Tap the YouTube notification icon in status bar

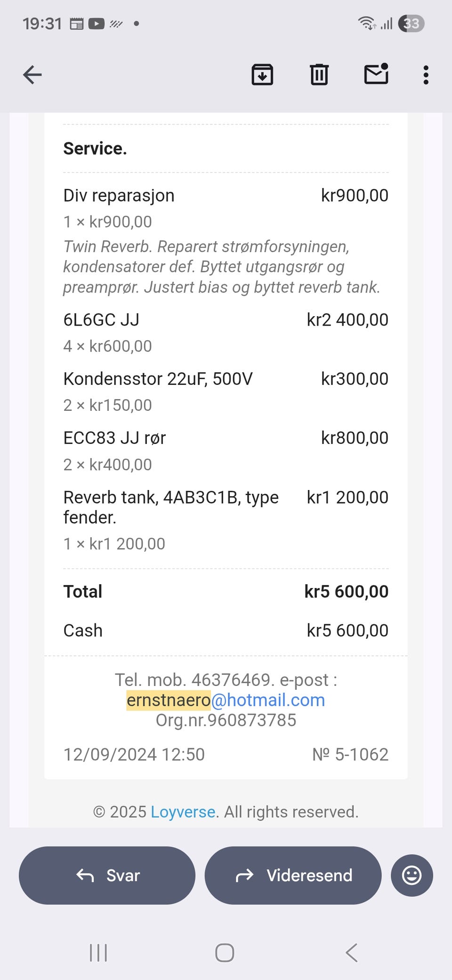(96, 24)
